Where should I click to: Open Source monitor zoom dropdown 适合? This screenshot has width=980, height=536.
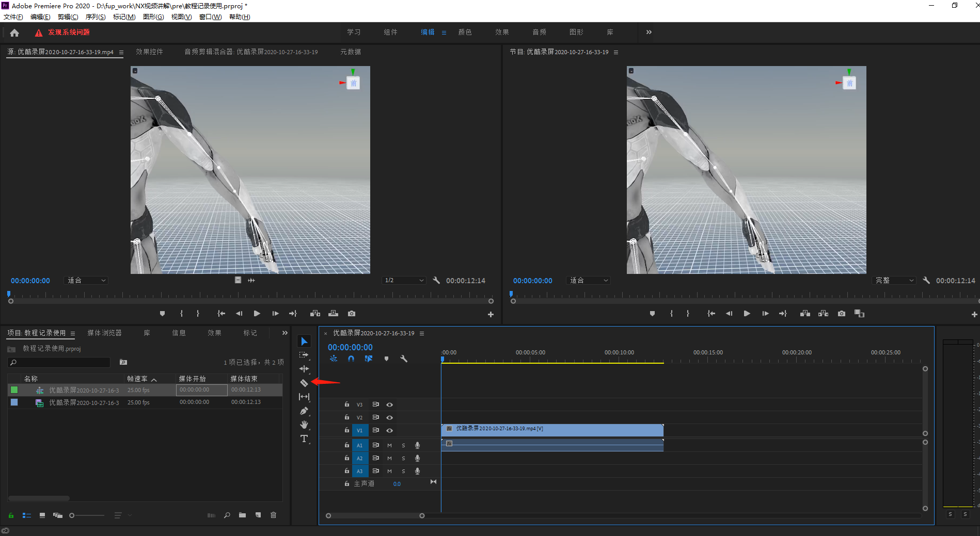point(86,280)
